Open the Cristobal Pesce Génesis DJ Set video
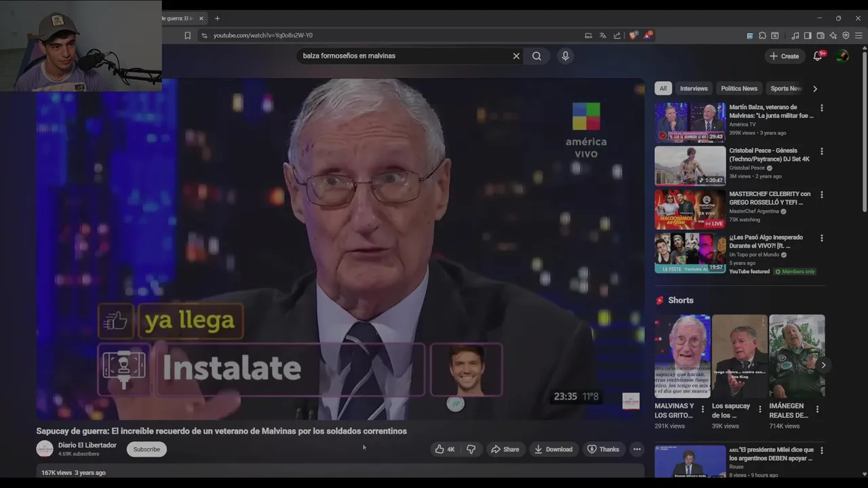Image resolution: width=868 pixels, height=488 pixels. click(x=690, y=165)
